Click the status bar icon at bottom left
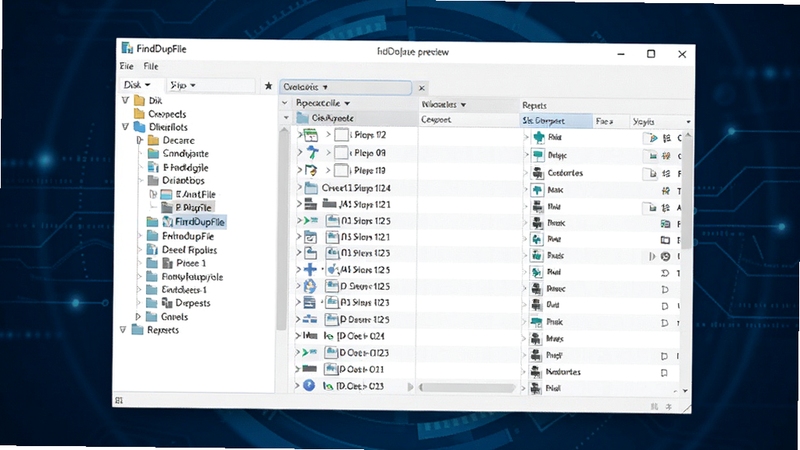This screenshot has width=800, height=450. coord(119,401)
